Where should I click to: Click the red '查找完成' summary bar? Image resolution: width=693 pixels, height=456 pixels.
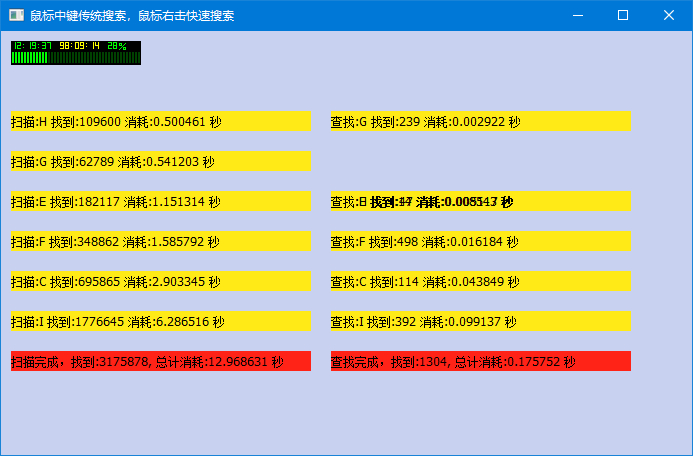coord(481,361)
